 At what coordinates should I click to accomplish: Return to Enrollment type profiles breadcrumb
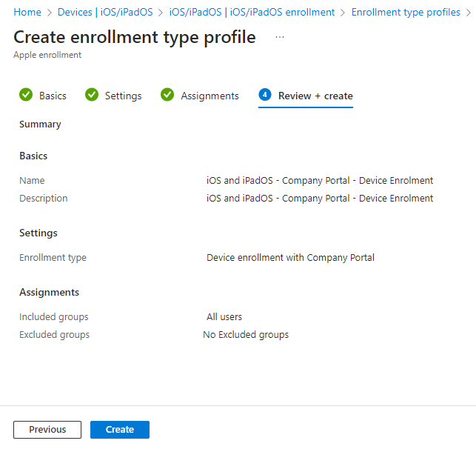[x=406, y=13]
